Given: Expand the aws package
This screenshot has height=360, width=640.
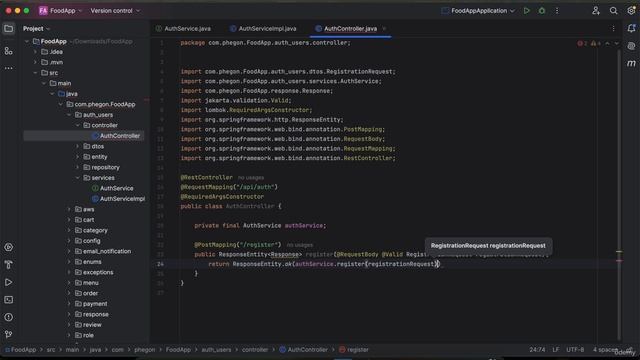Looking at the screenshot, I should click(x=69, y=209).
